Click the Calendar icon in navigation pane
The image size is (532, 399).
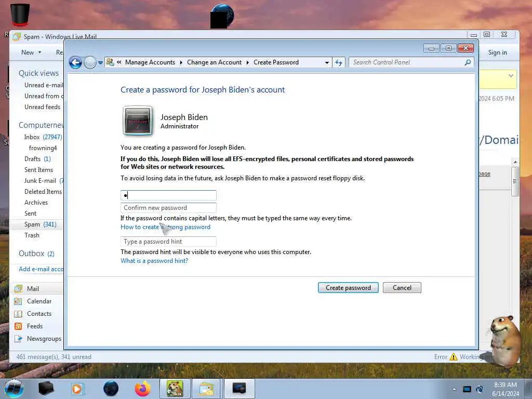point(18,301)
